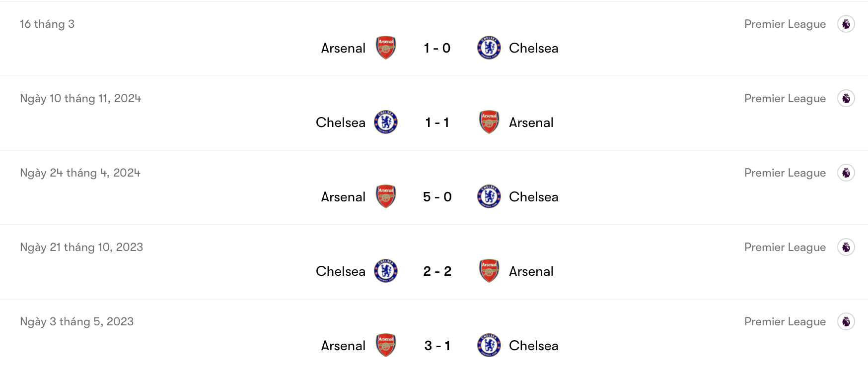
Task: Click the Arsenal crest beside the 5-0 score
Action: click(385, 196)
